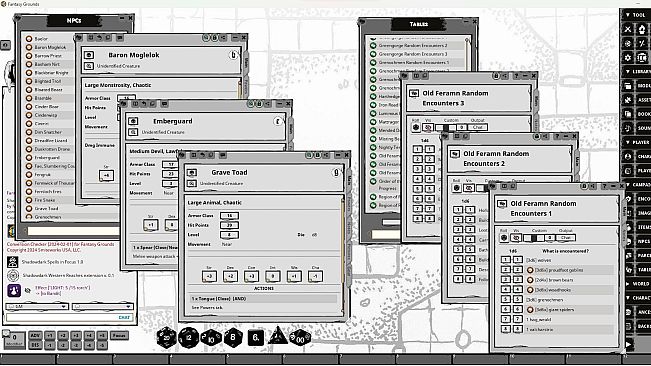Select Grave Toad in NPCs list
This screenshot has height=366, width=651.
point(46,209)
